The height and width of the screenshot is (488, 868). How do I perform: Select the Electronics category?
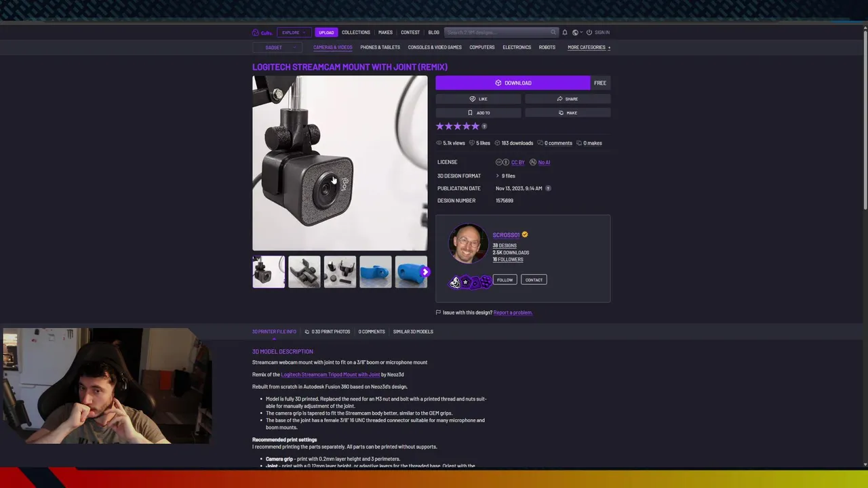517,47
